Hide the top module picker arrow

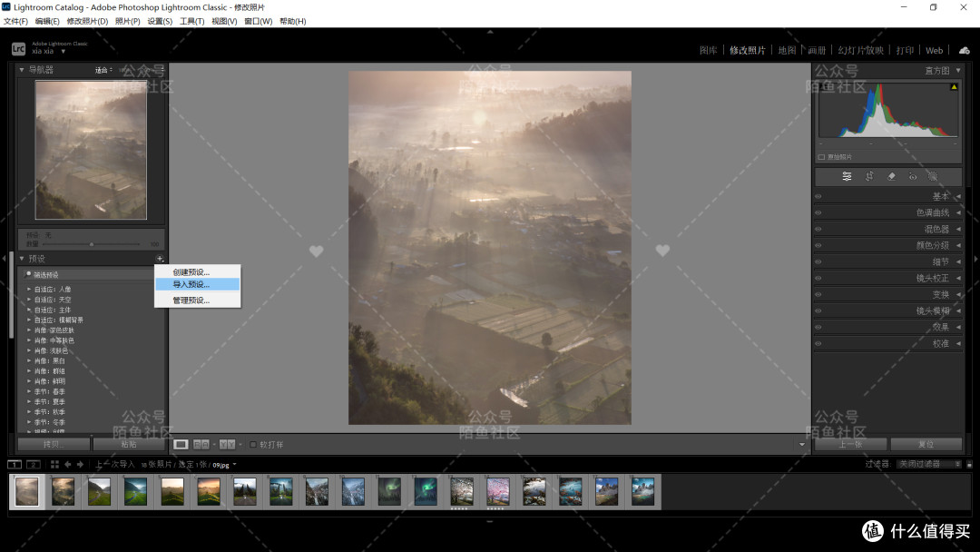tap(490, 31)
